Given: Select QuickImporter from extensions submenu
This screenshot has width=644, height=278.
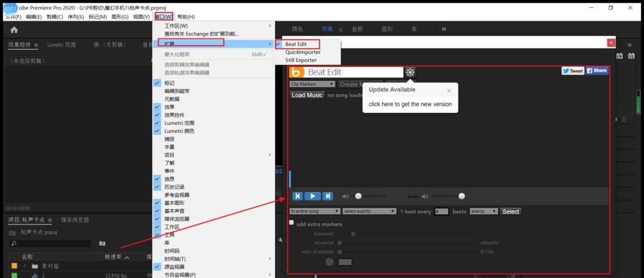Looking at the screenshot, I should pos(303,52).
